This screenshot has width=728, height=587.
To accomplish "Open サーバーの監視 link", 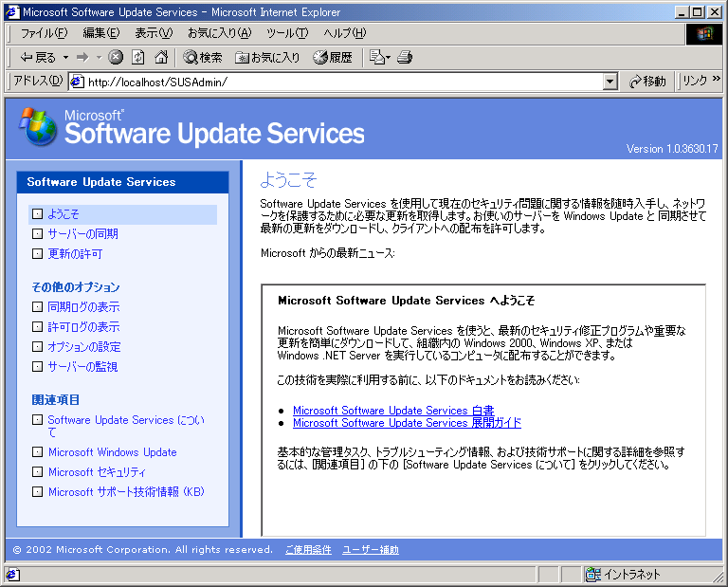I will (82, 367).
